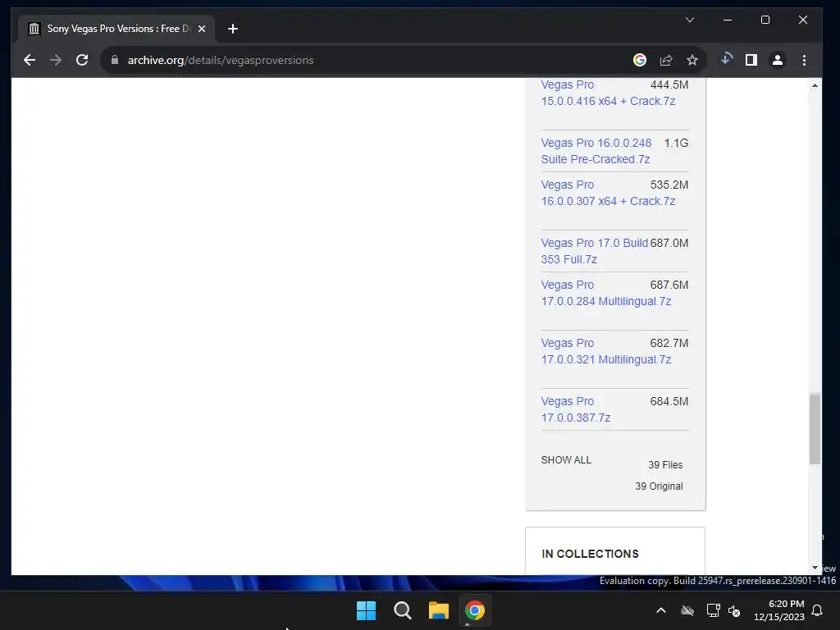Open Chrome profile avatar menu
This screenshot has height=630, width=840.
(778, 60)
